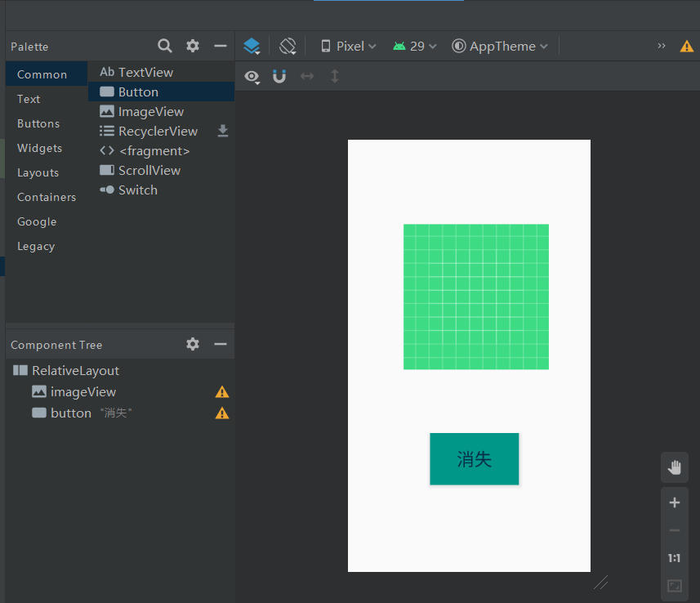Reset zoom to 1:1
700x603 pixels.
click(674, 558)
